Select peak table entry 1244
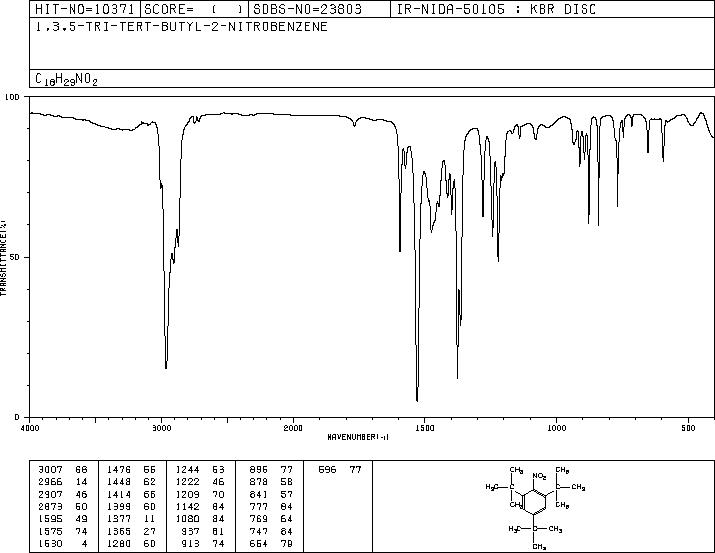Image resolution: width=715 pixels, height=553 pixels. tap(187, 469)
